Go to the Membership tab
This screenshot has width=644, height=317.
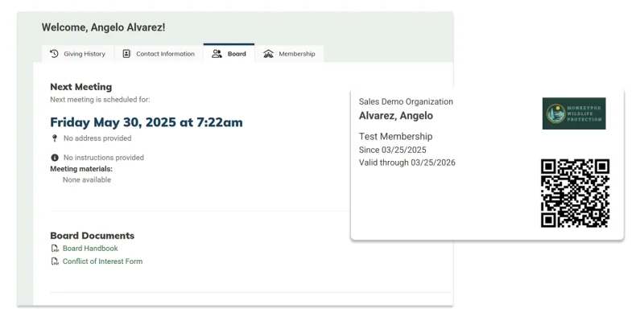(289, 54)
